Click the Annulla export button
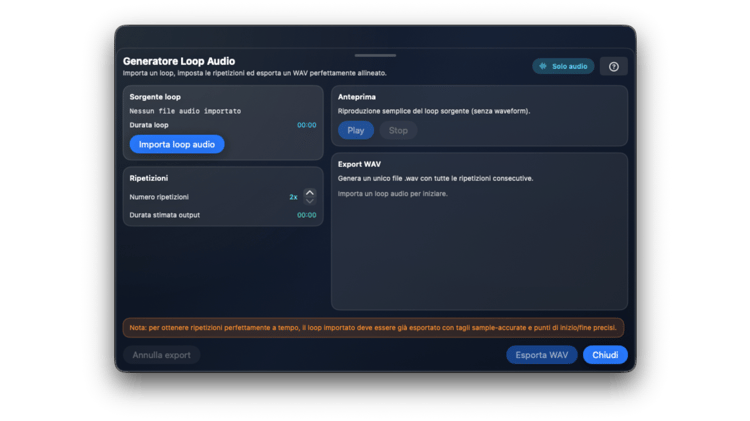This screenshot has width=750, height=421. [x=162, y=355]
